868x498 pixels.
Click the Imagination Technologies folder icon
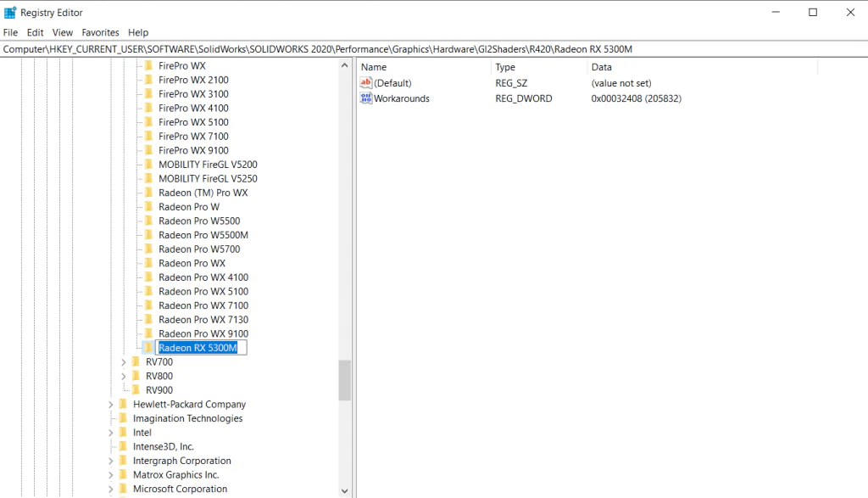[x=124, y=418]
